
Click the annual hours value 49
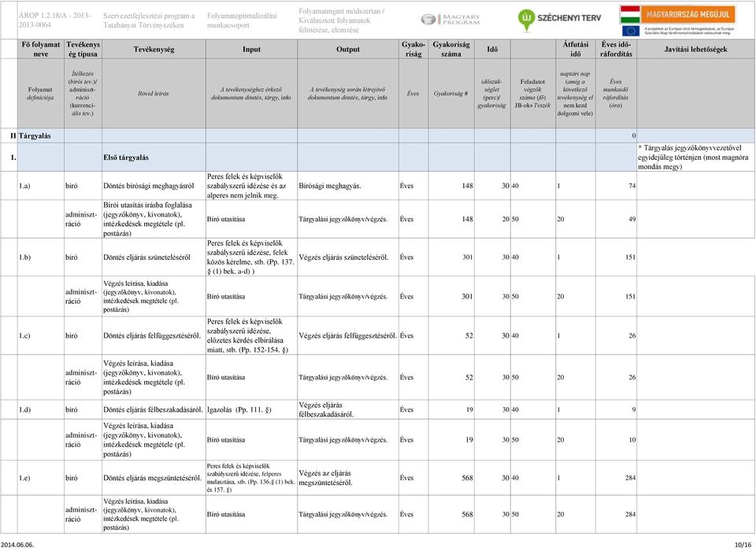coord(632,219)
